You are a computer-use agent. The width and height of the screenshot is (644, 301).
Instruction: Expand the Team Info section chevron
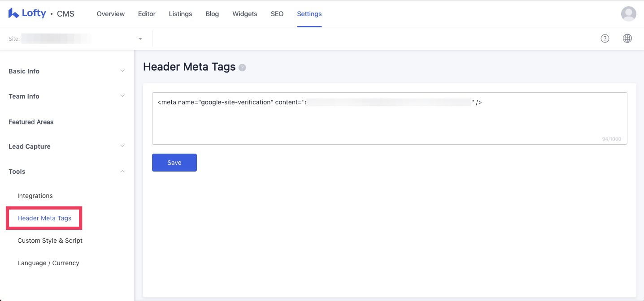(x=122, y=96)
